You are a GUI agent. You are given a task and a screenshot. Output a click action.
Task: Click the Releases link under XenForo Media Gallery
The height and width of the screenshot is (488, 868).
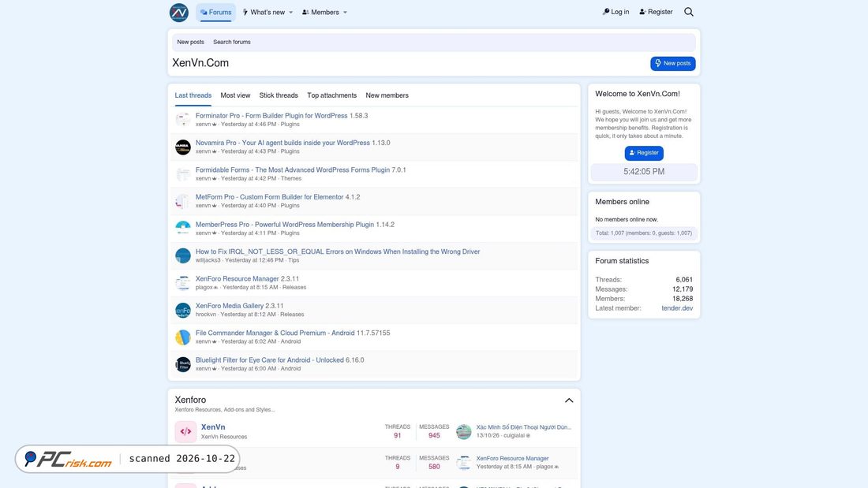click(292, 315)
